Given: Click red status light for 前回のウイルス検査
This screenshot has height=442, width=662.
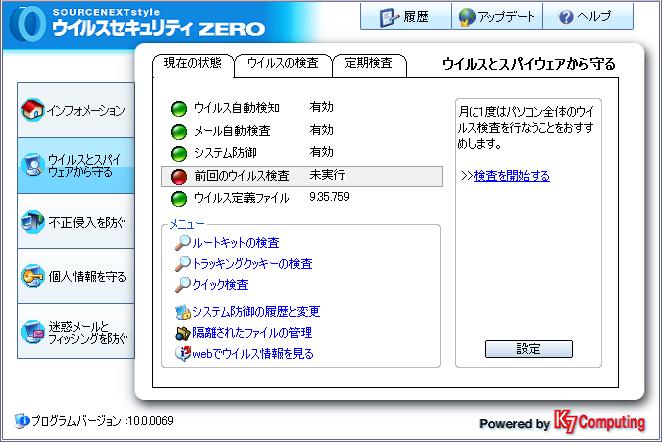Looking at the screenshot, I should click(x=179, y=176).
